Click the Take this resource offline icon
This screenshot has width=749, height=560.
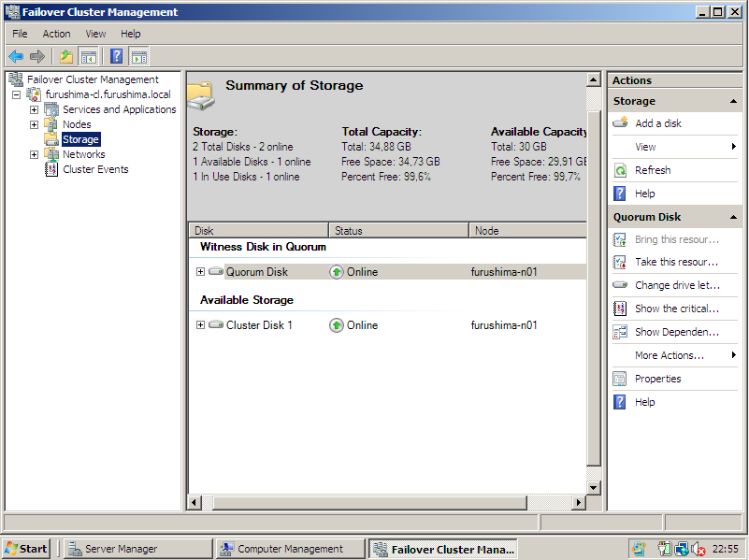tap(620, 262)
